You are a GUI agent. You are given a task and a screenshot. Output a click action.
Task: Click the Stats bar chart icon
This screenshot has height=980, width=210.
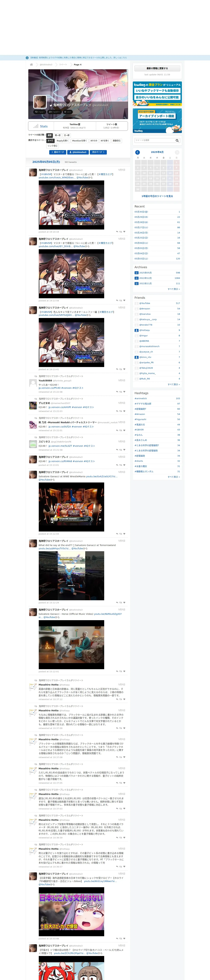click(36, 126)
